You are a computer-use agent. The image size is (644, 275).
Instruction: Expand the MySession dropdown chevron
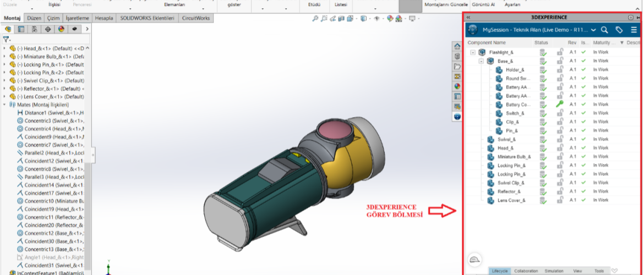(593, 30)
